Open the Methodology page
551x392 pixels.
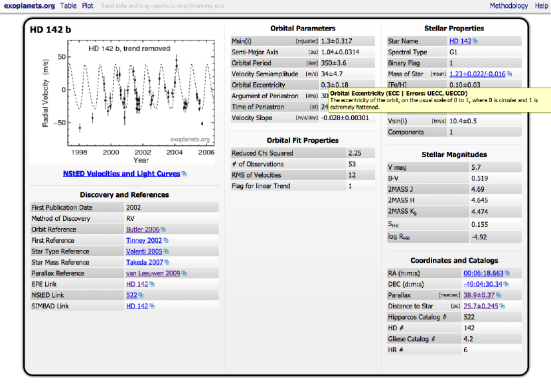[509, 6]
